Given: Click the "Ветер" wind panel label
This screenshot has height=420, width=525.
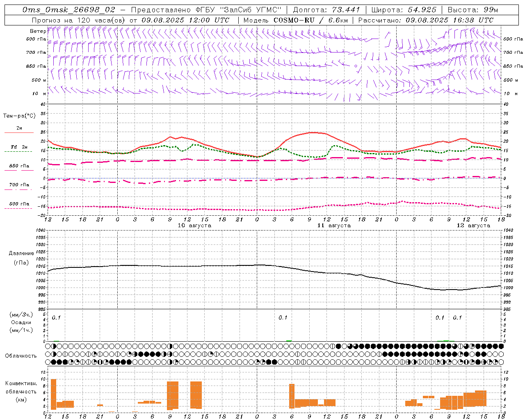Looking at the screenshot, I should click(38, 31).
